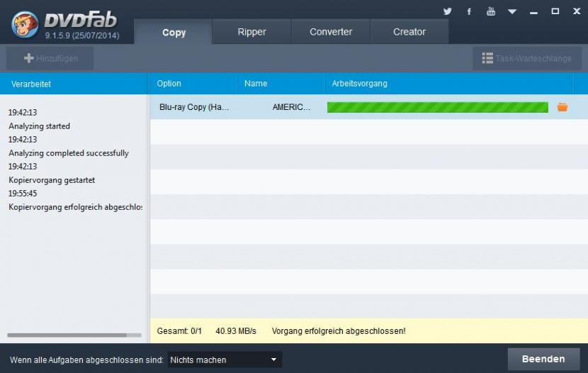Expand the title bar dropdown arrow menu
The image size is (588, 373).
point(512,11)
